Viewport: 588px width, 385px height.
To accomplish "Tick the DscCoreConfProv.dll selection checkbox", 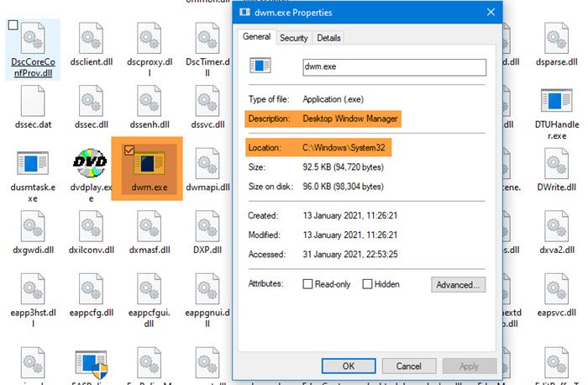I will pos(13,25).
